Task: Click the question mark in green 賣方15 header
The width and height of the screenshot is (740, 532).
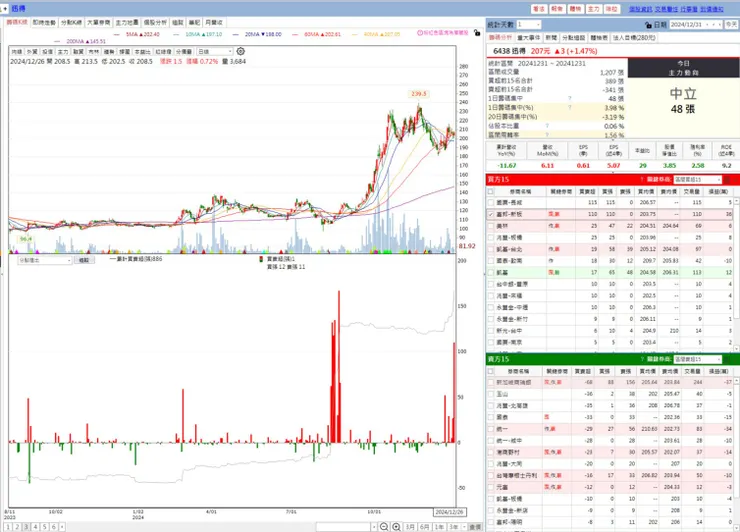Action: pos(642,359)
